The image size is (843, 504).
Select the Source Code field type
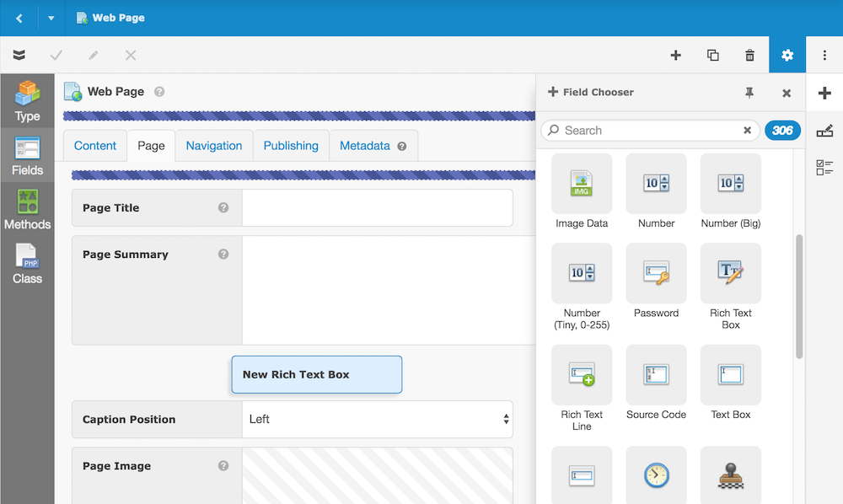[656, 375]
